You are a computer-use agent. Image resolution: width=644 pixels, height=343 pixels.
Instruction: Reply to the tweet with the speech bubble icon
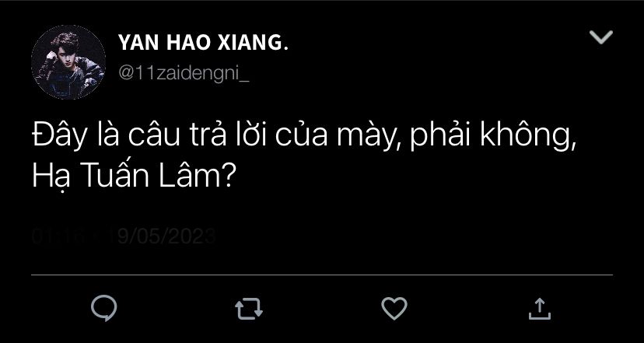pyautogui.click(x=104, y=308)
